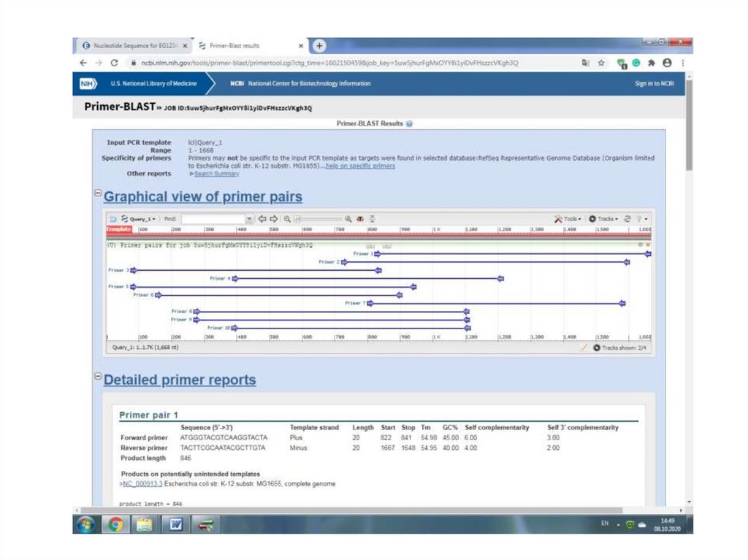Viewport: 748px width, 560px height.
Task: Switch to the Nucleotide Sequence browser tab
Action: coord(131,45)
